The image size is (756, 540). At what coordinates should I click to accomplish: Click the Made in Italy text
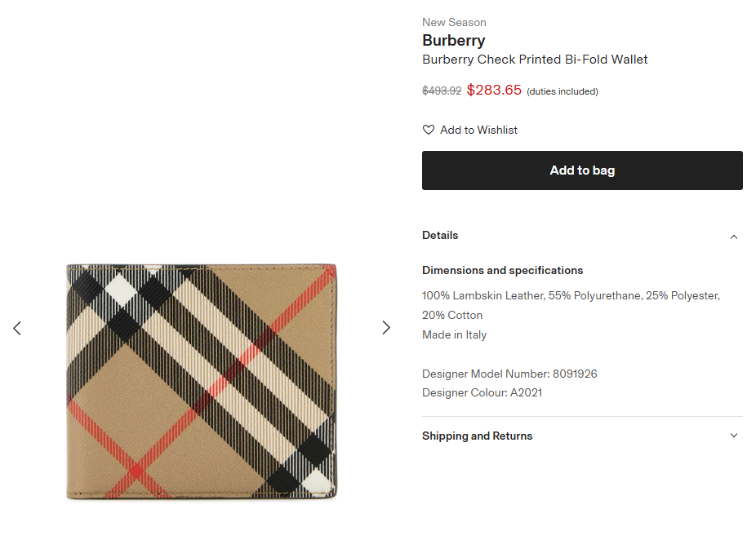(x=454, y=334)
